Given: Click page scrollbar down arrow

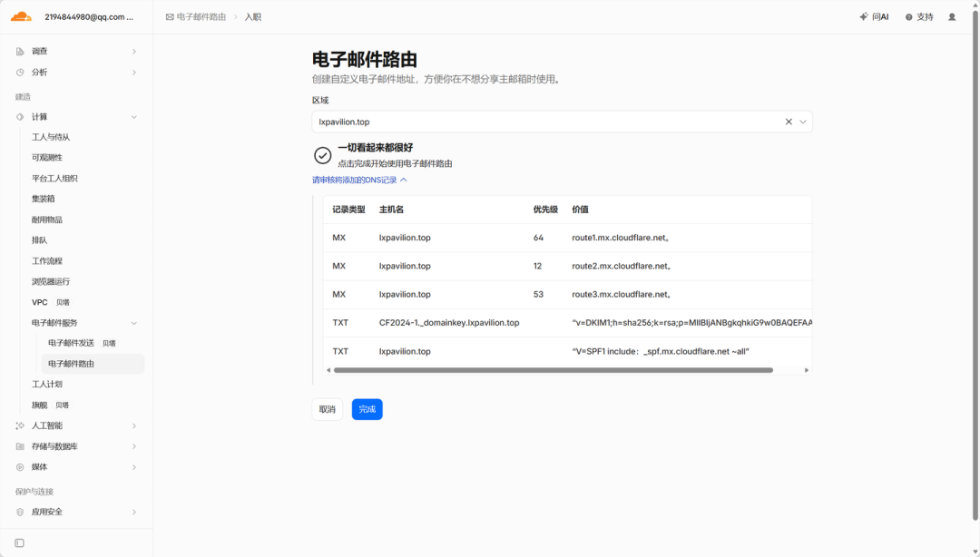Looking at the screenshot, I should click(975, 552).
